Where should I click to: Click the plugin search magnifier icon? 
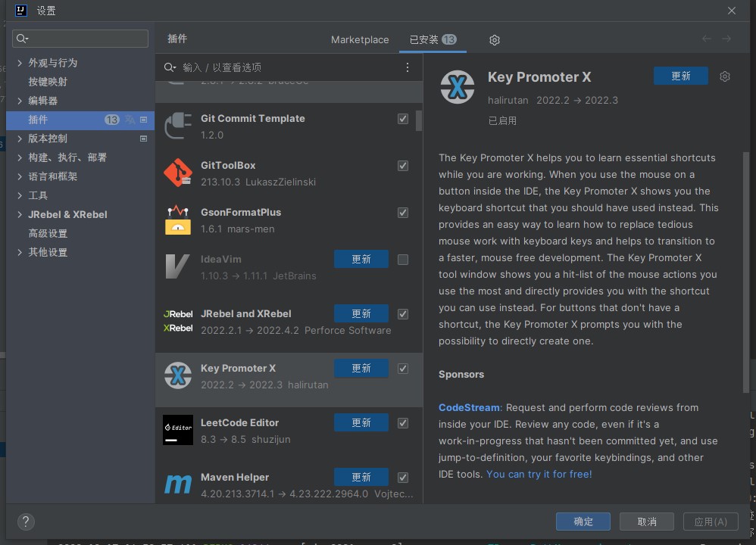(x=169, y=67)
